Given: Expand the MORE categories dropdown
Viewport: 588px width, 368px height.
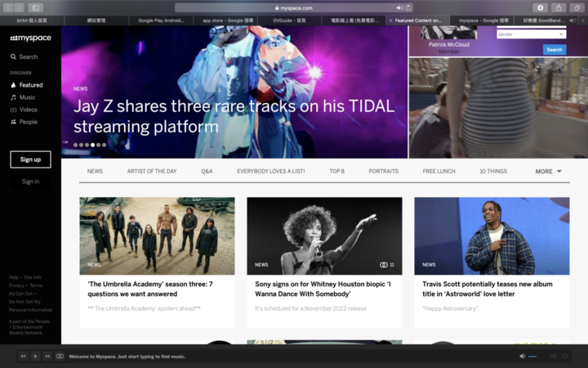Looking at the screenshot, I should (548, 171).
